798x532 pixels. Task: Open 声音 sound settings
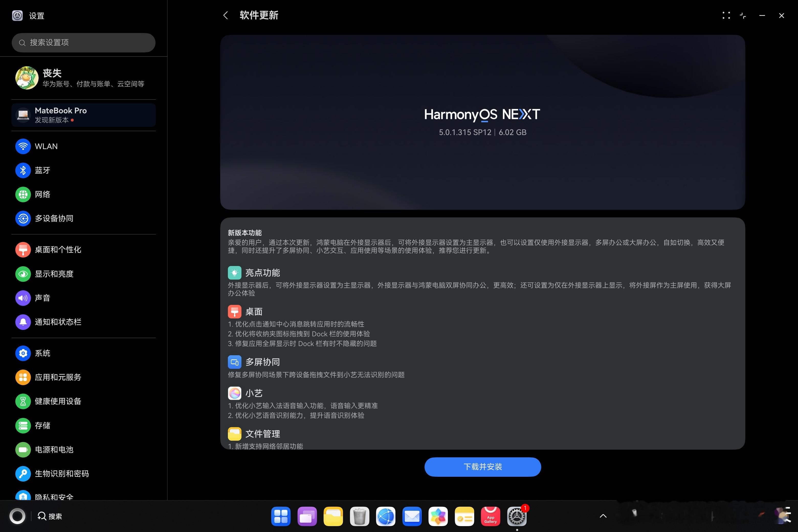83,298
